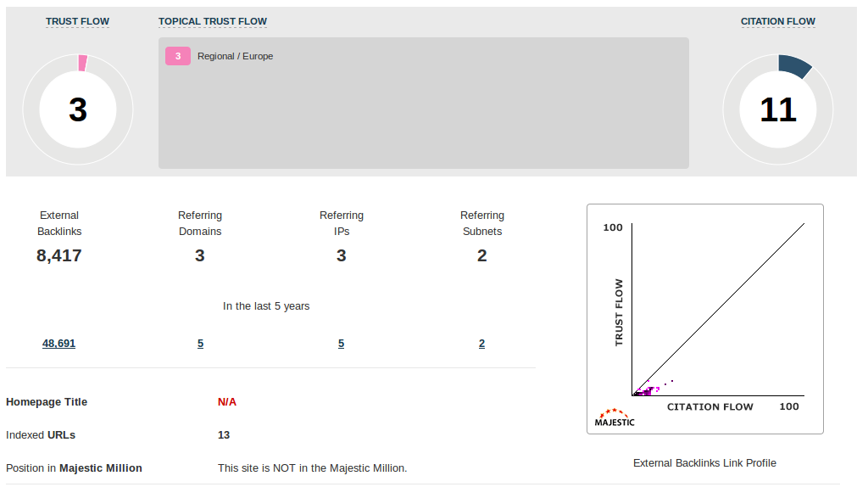This screenshot has width=868, height=487.
Task: Click the Citation Flow heading
Action: point(777,21)
